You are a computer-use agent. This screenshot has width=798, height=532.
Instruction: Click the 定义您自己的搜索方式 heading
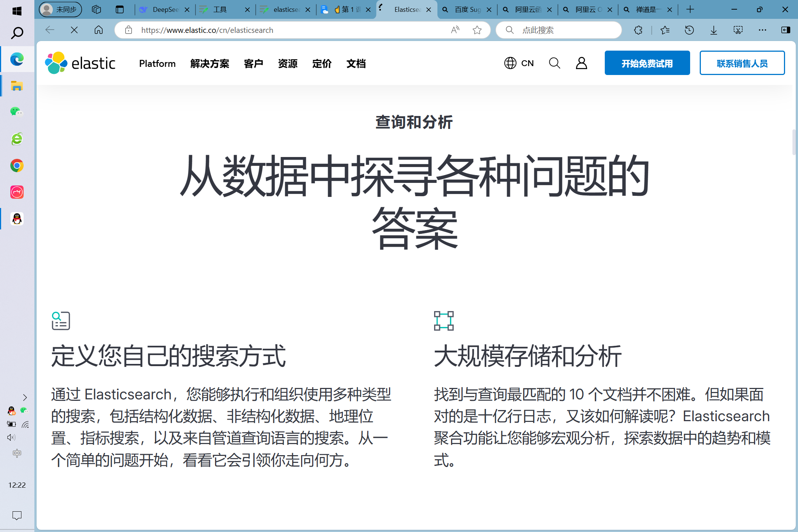[x=168, y=356]
